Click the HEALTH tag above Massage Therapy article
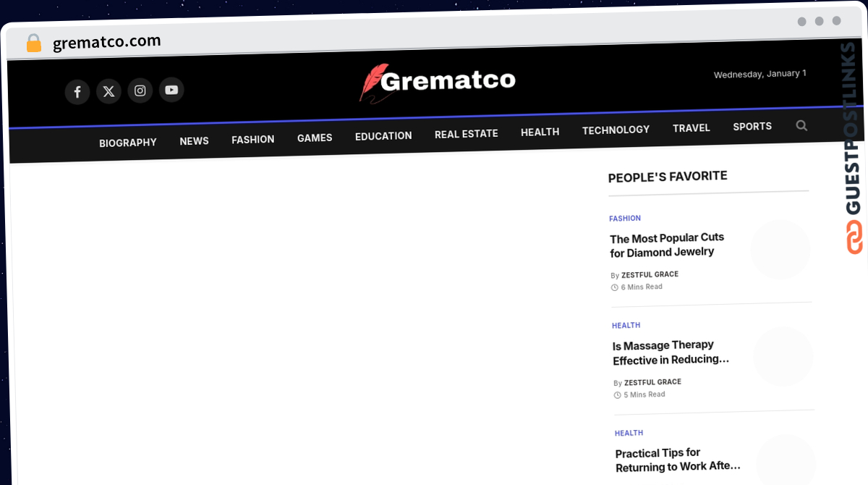 [626, 326]
